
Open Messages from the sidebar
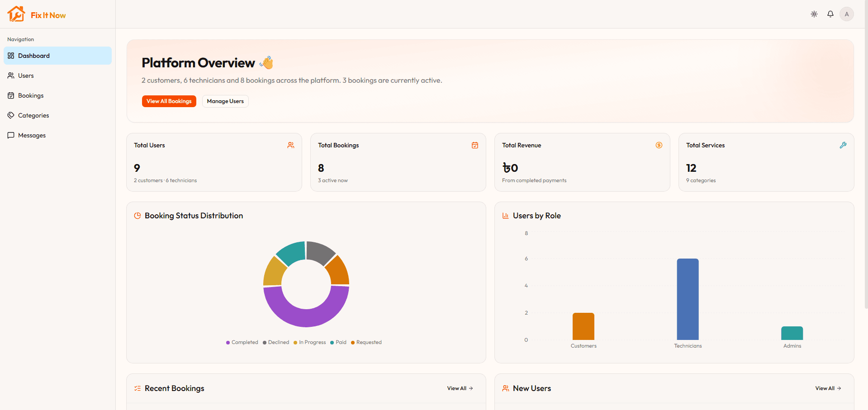pyautogui.click(x=57, y=135)
